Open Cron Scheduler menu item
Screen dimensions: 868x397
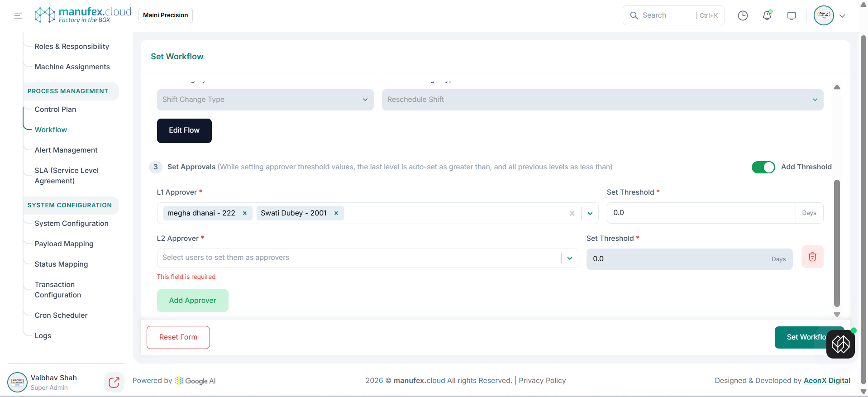pos(61,316)
